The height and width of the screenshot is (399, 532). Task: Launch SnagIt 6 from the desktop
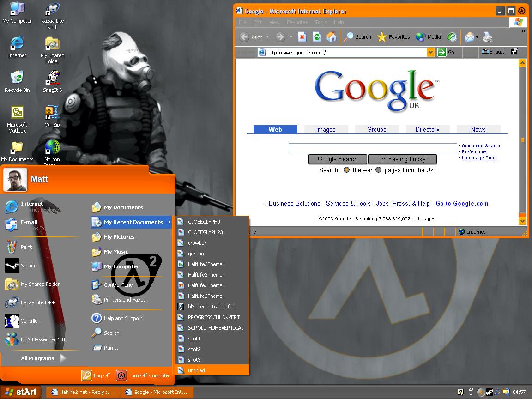point(52,82)
